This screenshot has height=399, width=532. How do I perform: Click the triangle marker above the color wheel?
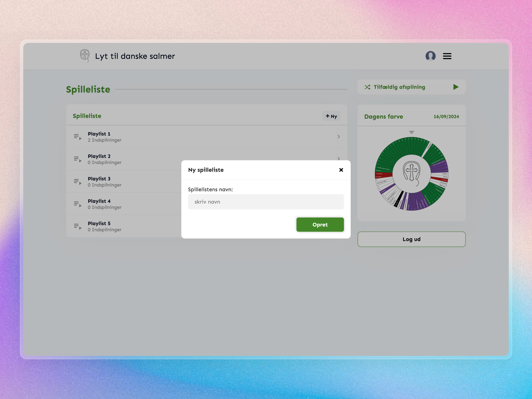tap(411, 132)
